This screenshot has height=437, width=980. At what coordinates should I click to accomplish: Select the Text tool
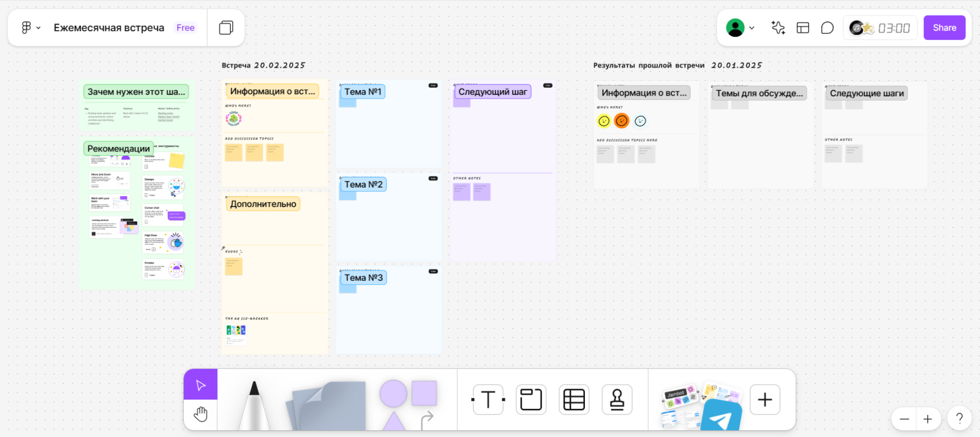point(488,400)
